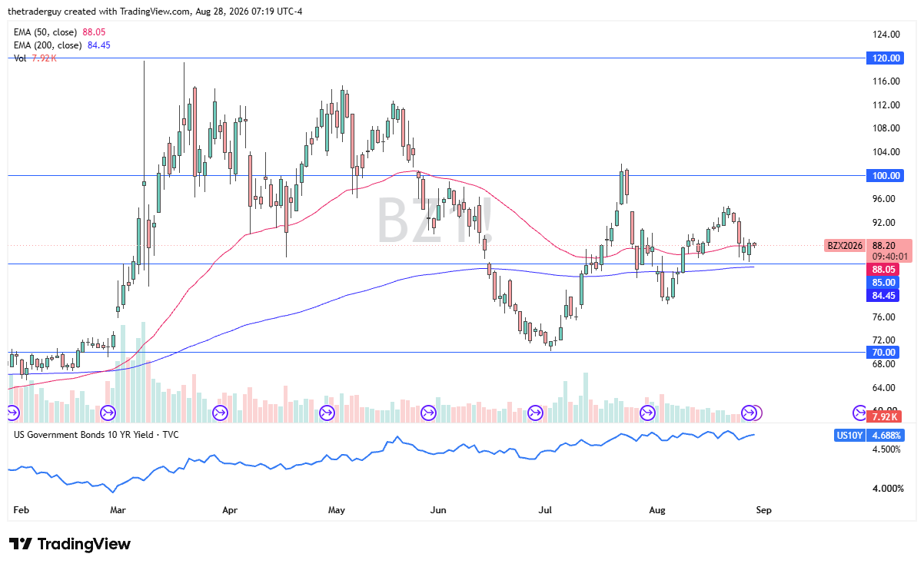Click the Apr time axis label
Image resolution: width=924 pixels, height=567 pixels.
tap(231, 510)
